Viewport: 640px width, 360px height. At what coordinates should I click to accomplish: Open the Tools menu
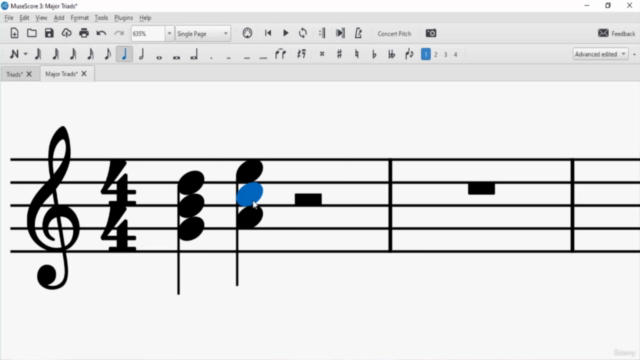point(101,18)
